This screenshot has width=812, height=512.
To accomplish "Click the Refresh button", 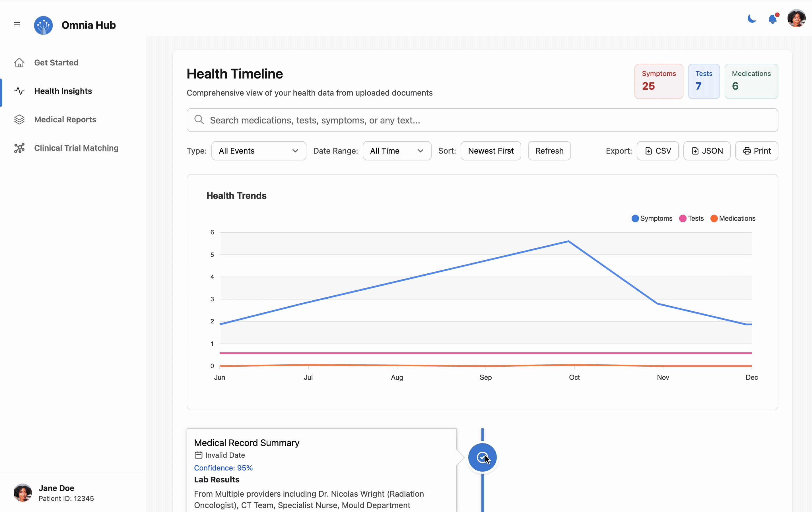I will (x=549, y=151).
